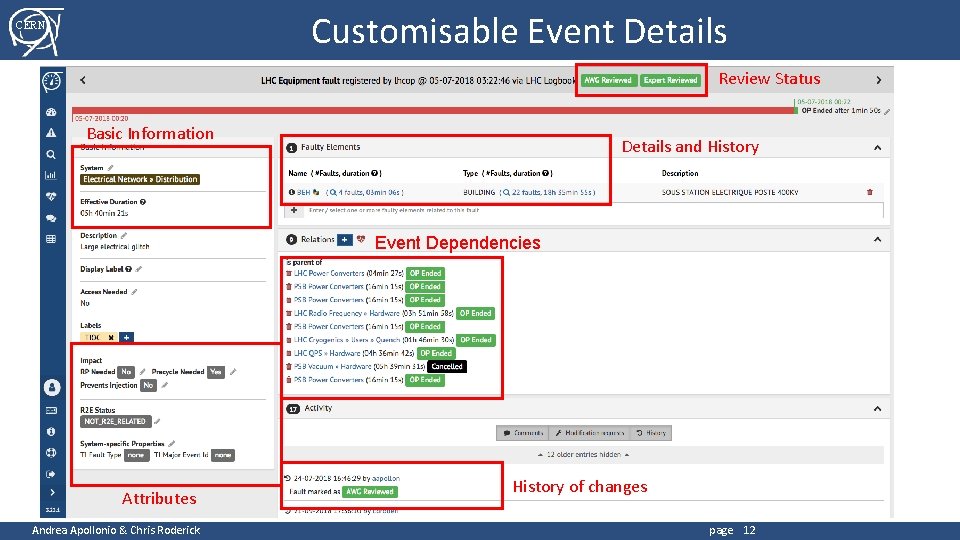Open the dashboard gauge icon in sidebar
This screenshot has height=540, width=960.
[x=51, y=112]
